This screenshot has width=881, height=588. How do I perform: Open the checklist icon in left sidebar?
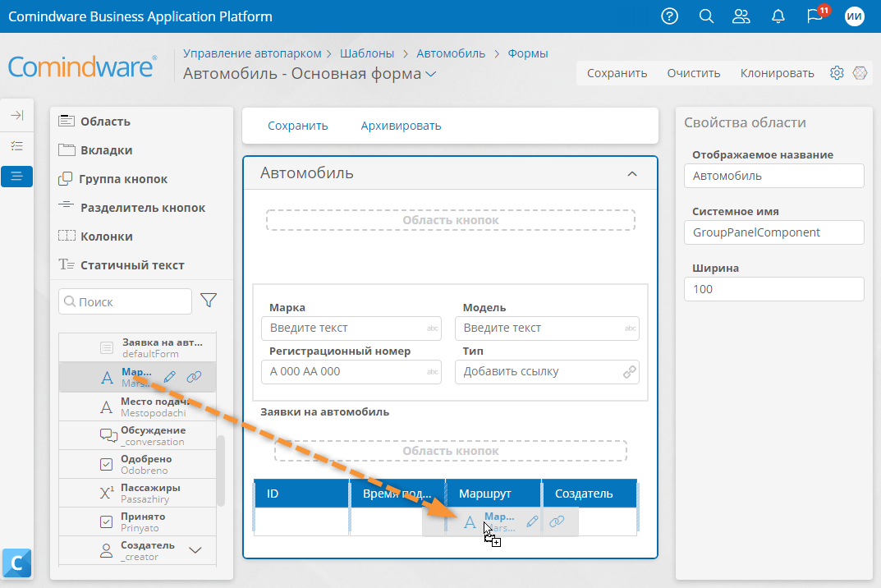17,146
